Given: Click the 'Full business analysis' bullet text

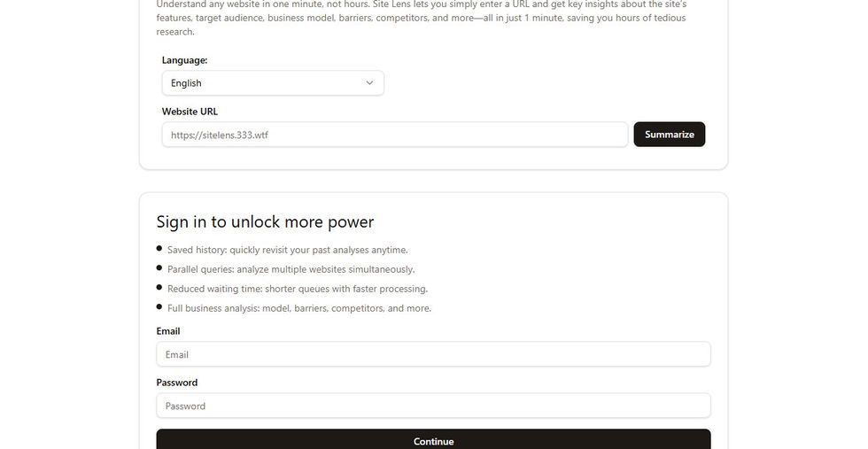Looking at the screenshot, I should (x=299, y=308).
